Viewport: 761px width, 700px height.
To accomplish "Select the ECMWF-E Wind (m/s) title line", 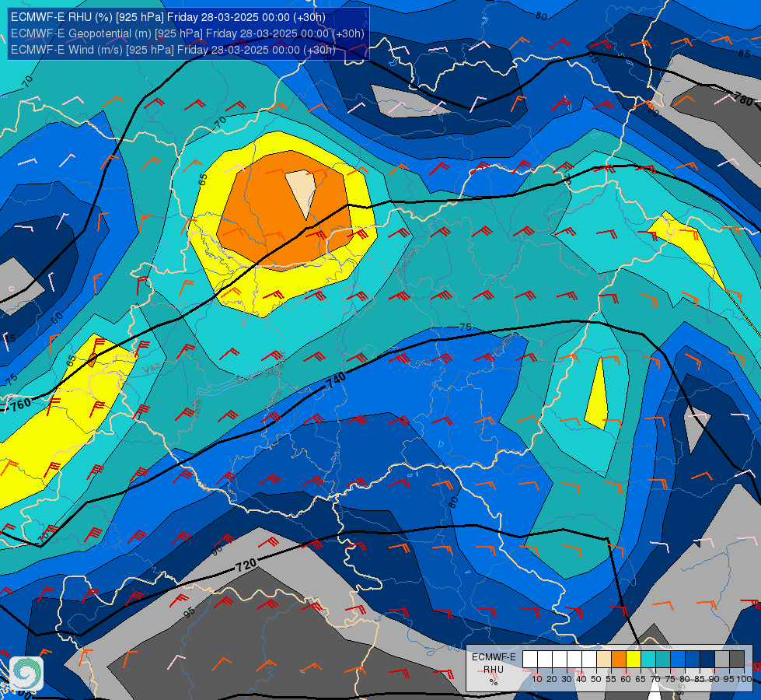I will click(x=173, y=50).
